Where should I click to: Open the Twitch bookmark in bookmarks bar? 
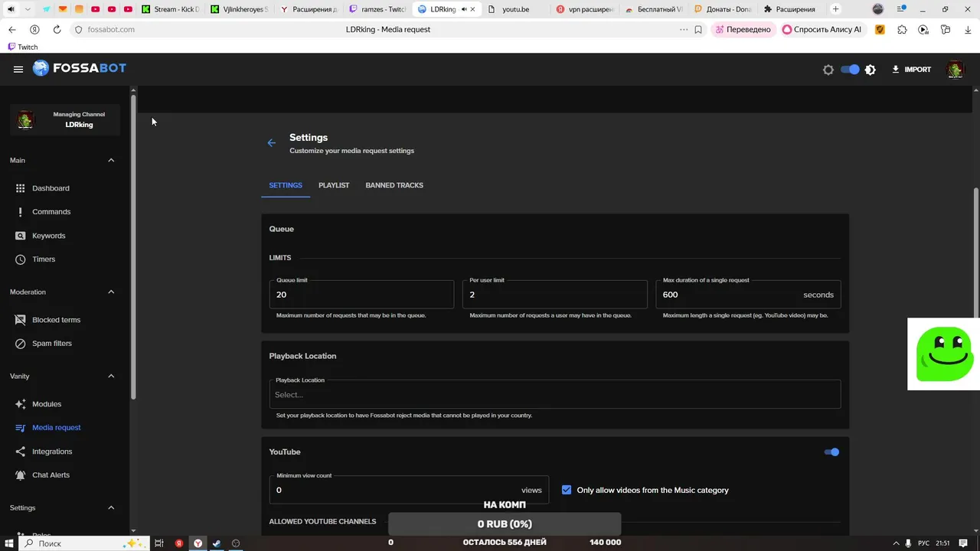22,47
